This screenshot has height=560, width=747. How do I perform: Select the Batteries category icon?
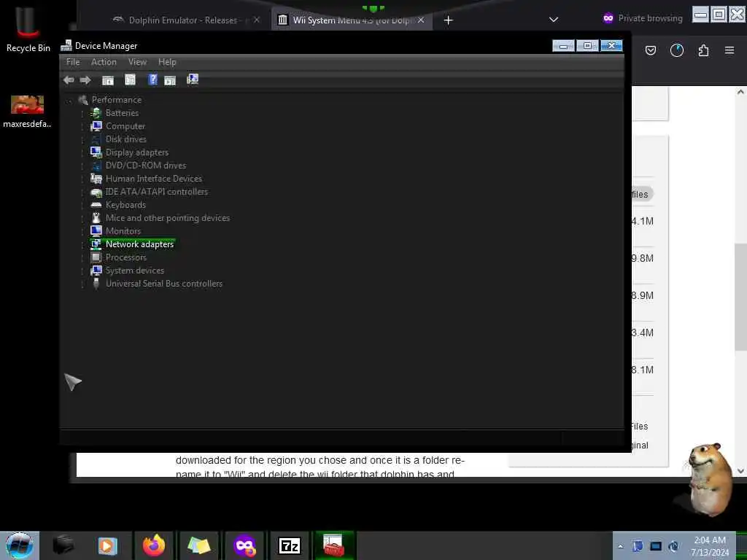[96, 113]
